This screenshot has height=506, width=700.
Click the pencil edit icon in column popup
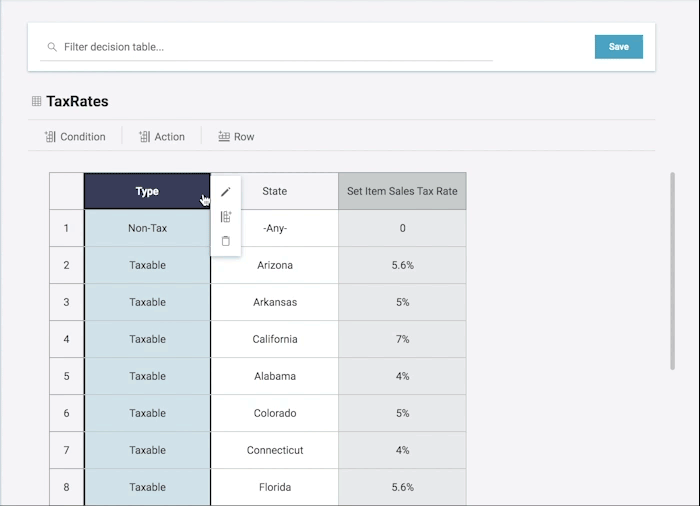225,192
